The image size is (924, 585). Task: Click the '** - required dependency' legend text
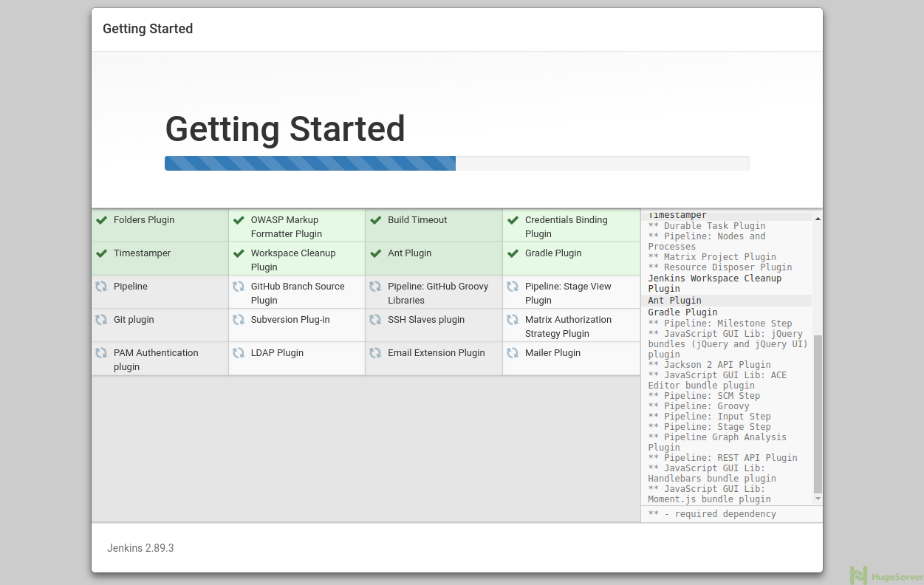(712, 514)
